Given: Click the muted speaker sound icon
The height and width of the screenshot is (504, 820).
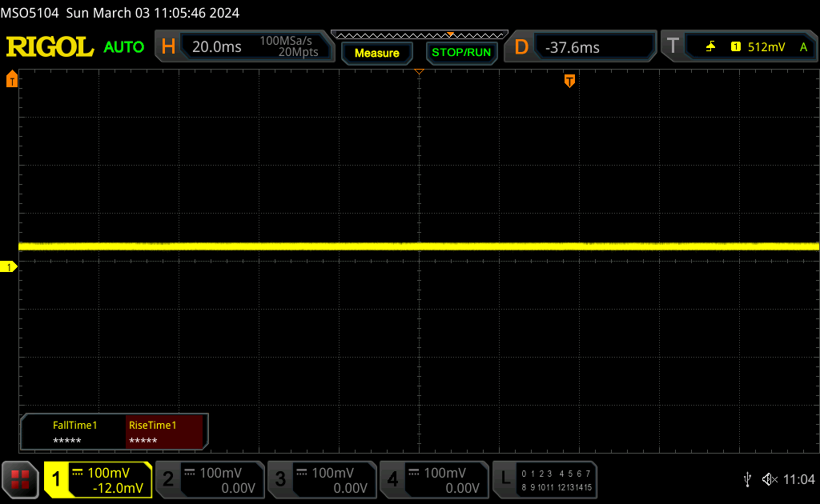Looking at the screenshot, I should pos(770,479).
